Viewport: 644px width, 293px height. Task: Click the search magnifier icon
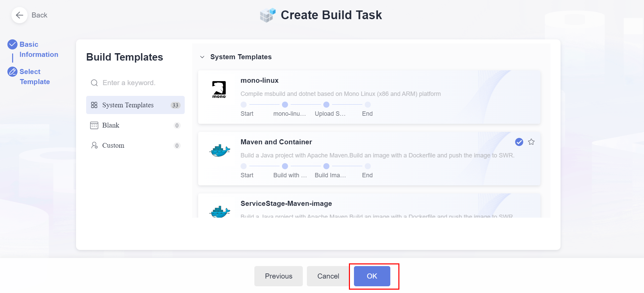point(94,83)
